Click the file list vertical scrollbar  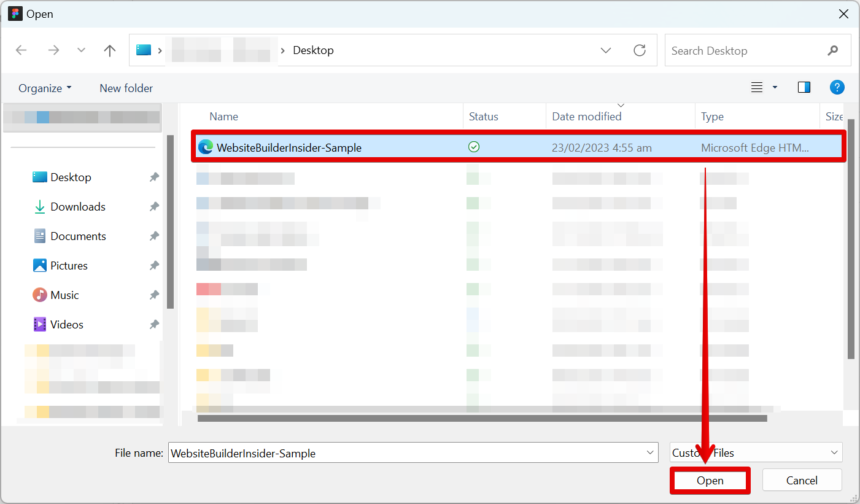(x=851, y=239)
